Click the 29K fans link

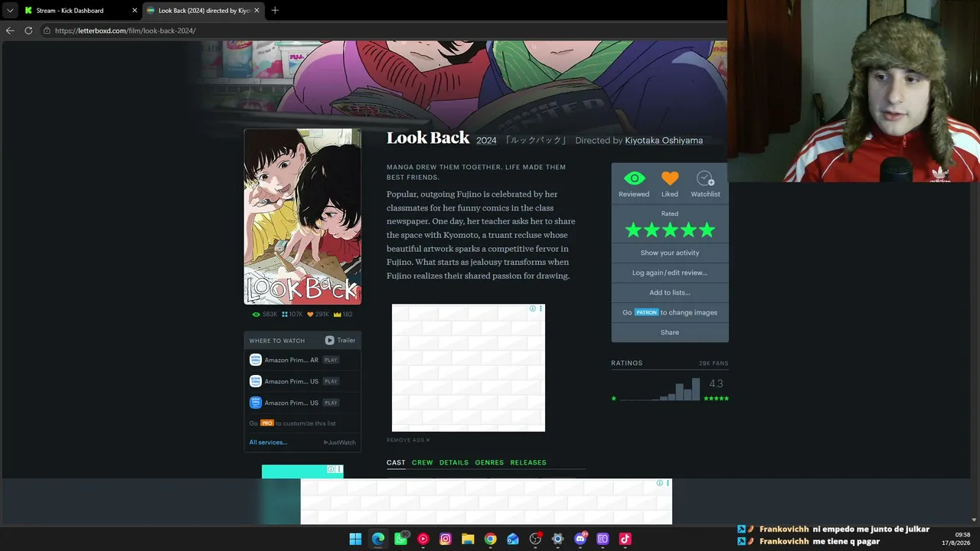pos(714,364)
